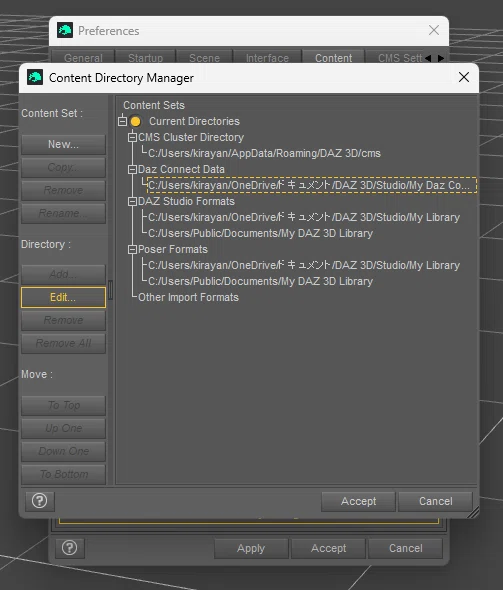Select Poser Formats tree item
Viewport: 503px width, 590px height.
tap(173, 249)
